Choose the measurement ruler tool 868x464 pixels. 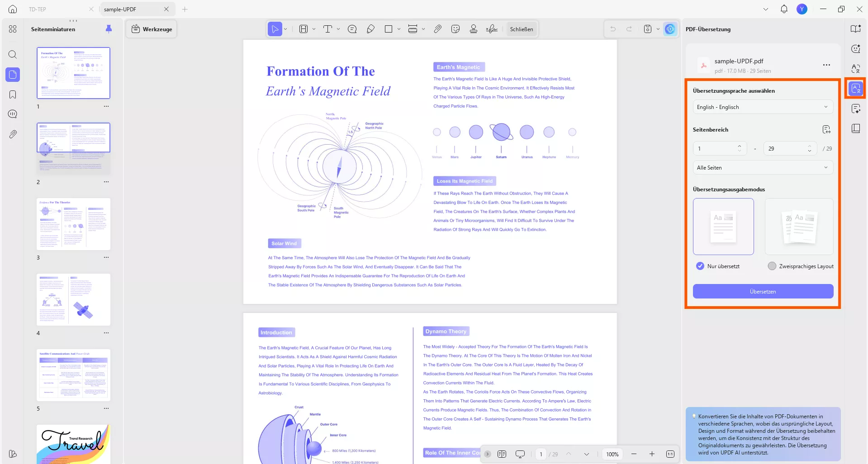[413, 29]
